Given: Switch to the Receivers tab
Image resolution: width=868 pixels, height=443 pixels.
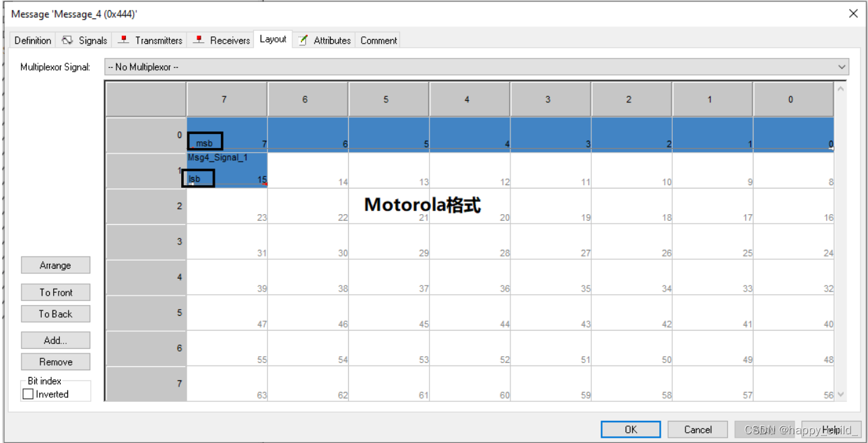Looking at the screenshot, I should click(222, 40).
